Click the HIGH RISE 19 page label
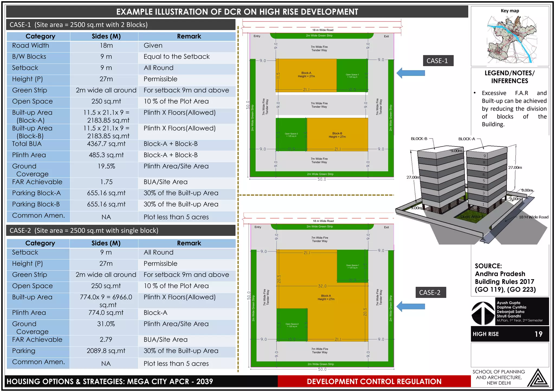 (x=510, y=334)
